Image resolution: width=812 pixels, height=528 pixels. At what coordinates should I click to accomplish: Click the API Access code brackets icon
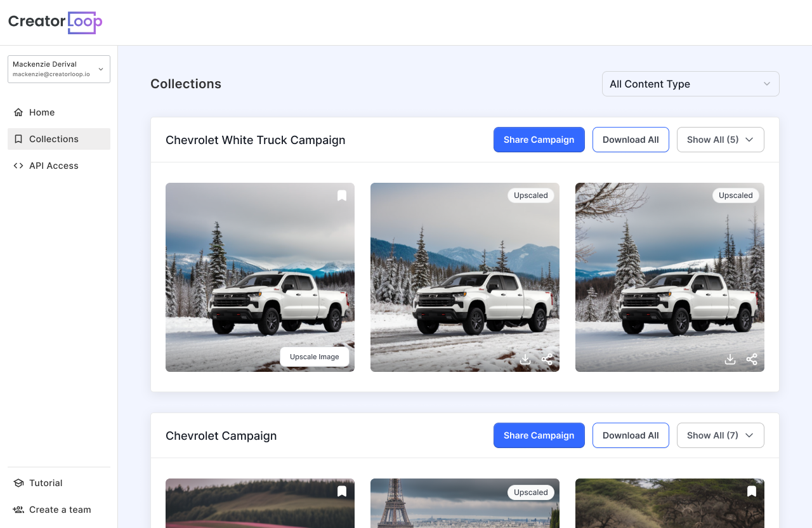18,166
